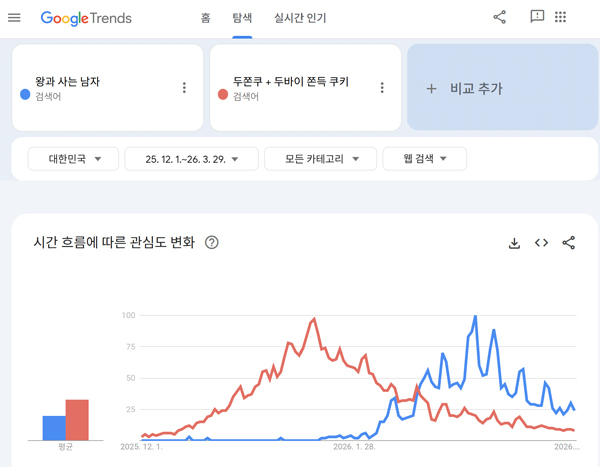
Task: Open the Google apps grid
Action: pyautogui.click(x=561, y=17)
